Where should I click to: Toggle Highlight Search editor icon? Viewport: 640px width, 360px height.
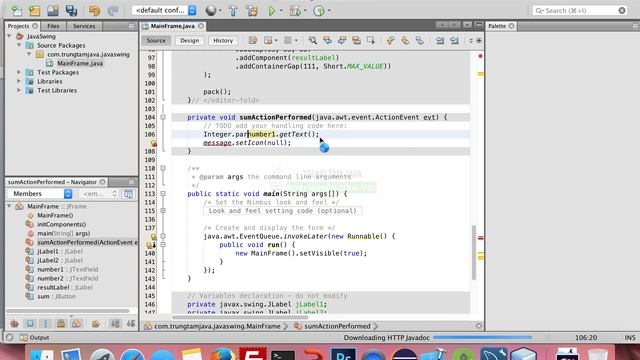356,40
